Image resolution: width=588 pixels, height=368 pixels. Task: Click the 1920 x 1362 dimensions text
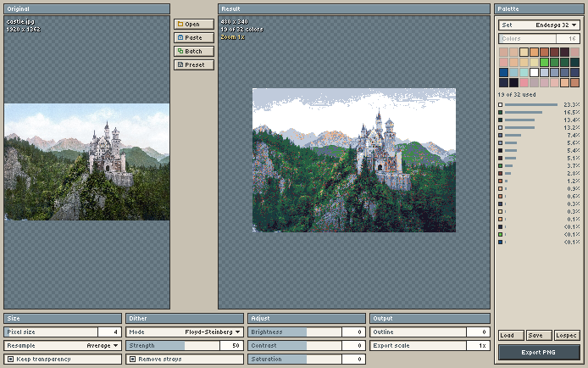pyautogui.click(x=23, y=30)
